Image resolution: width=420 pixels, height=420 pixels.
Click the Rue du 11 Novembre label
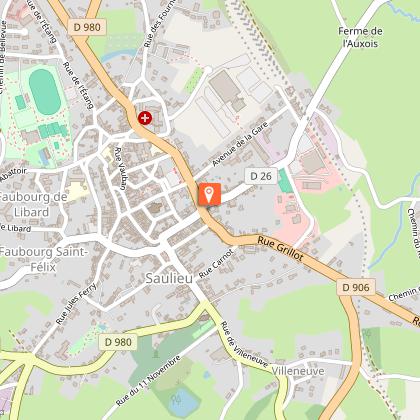click(148, 381)
